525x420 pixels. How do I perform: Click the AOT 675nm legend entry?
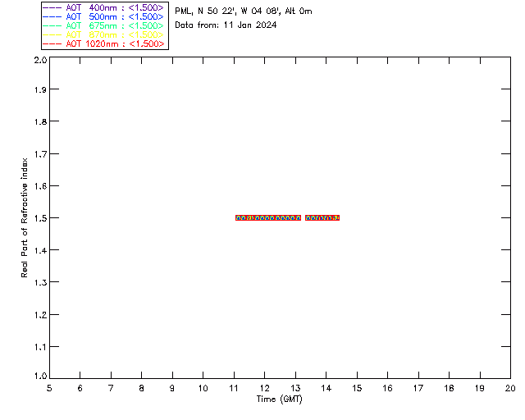103,25
